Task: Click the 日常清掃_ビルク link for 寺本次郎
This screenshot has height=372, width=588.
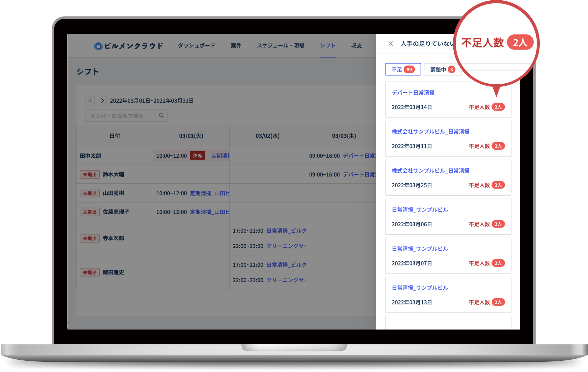Action: click(x=286, y=230)
